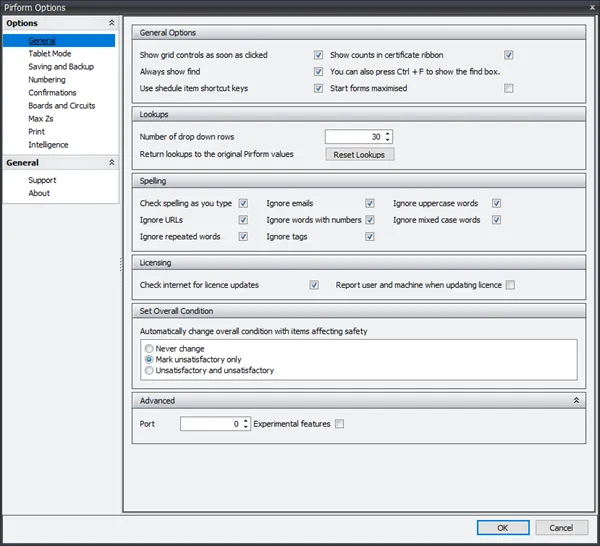Open Confirmations settings
Viewport: 600px width, 546px height.
52,93
